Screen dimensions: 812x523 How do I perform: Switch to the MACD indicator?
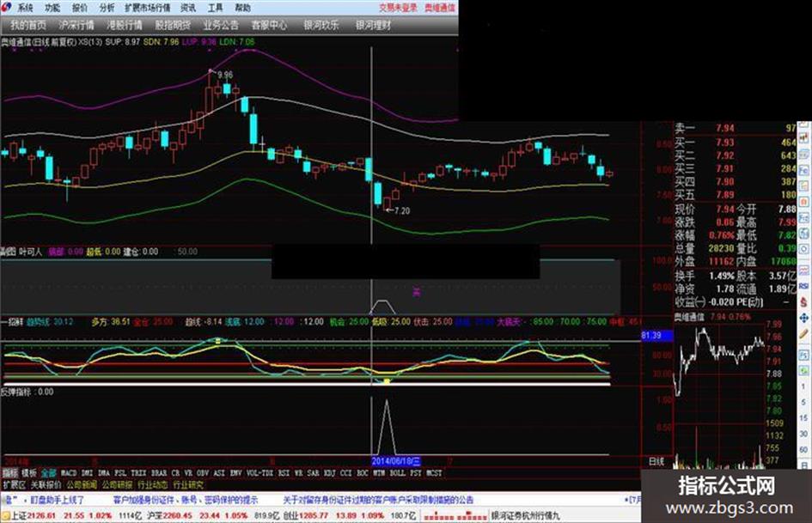(69, 473)
